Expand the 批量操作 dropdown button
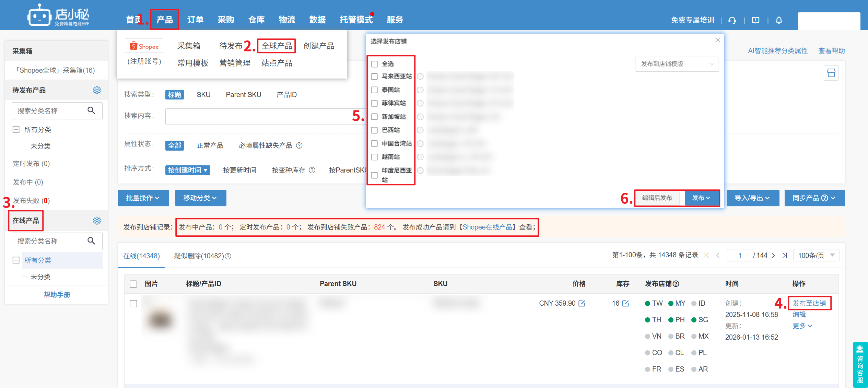 (x=143, y=198)
